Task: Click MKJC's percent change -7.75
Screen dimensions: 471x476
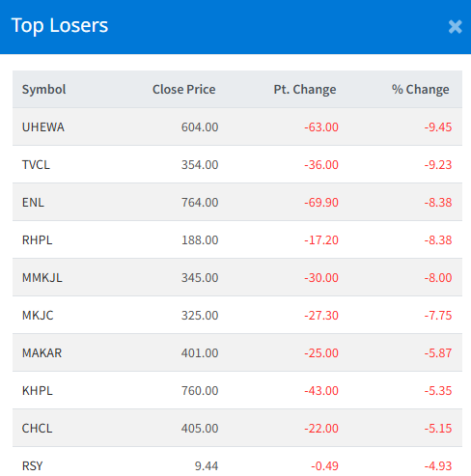Action: pos(438,316)
